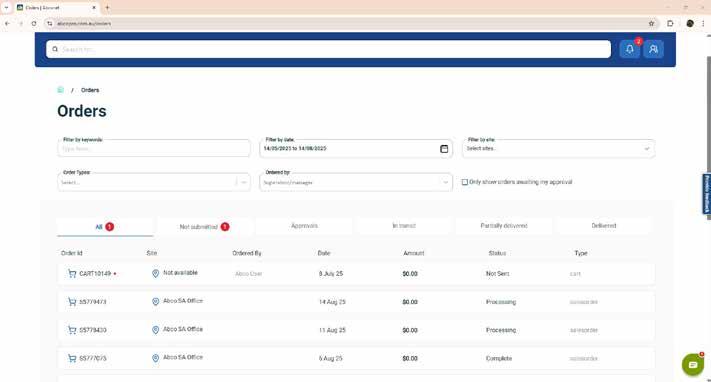The image size is (711, 382).
Task: Switch to the In transit tab
Action: click(x=404, y=226)
